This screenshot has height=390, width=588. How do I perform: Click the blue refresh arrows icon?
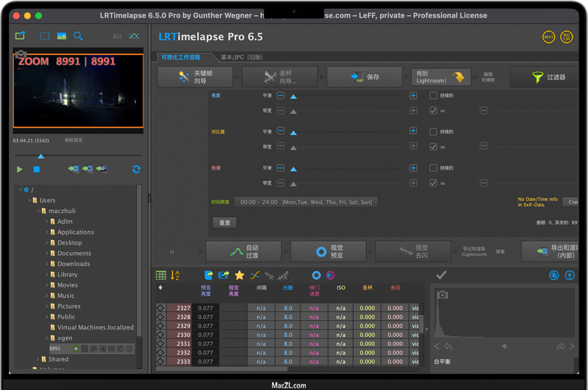136,169
